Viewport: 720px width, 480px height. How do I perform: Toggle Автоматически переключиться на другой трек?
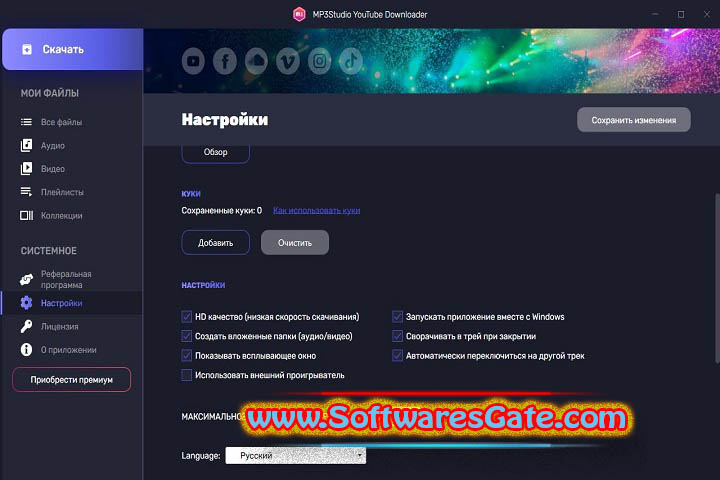click(x=397, y=356)
